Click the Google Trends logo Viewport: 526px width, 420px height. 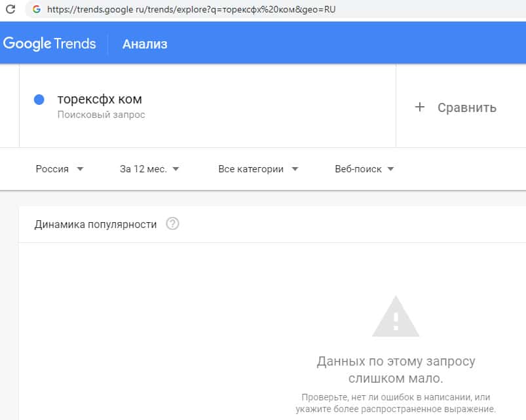pos(50,44)
